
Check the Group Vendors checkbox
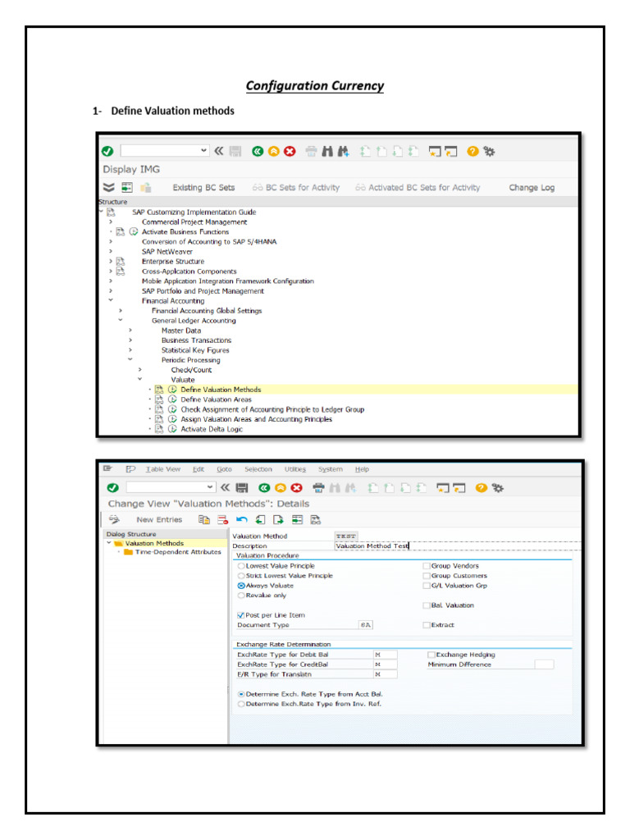point(427,566)
